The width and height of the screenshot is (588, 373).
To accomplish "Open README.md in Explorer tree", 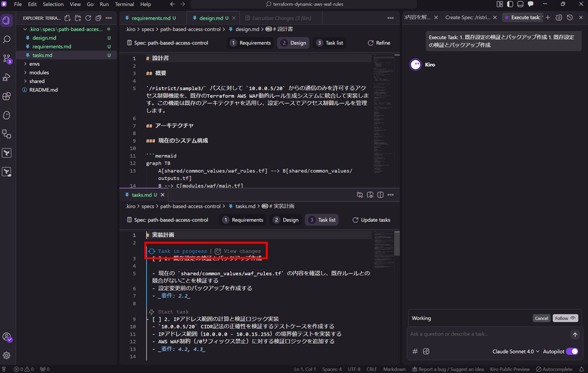I will coord(44,90).
